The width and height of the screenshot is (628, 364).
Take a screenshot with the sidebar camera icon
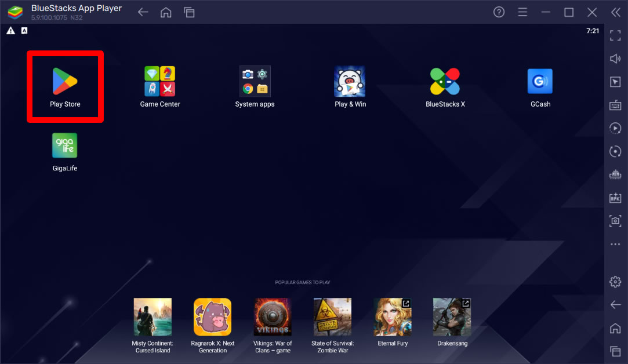[615, 221]
